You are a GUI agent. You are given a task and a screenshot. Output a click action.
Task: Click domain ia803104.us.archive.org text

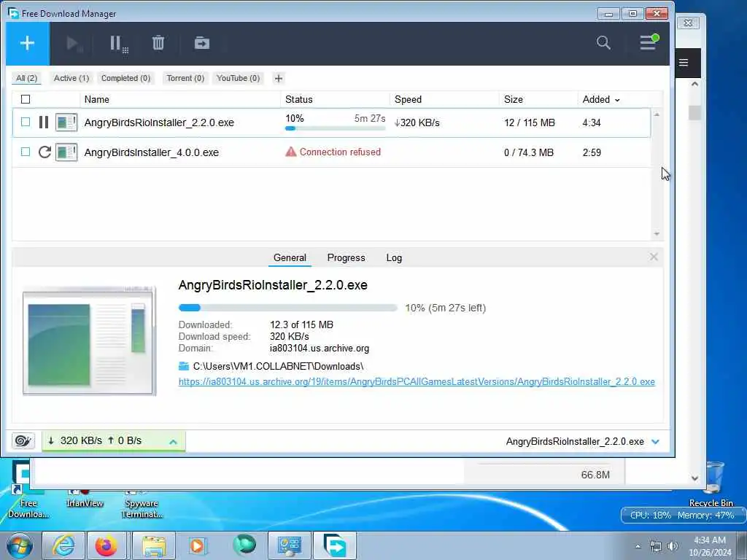coord(320,348)
